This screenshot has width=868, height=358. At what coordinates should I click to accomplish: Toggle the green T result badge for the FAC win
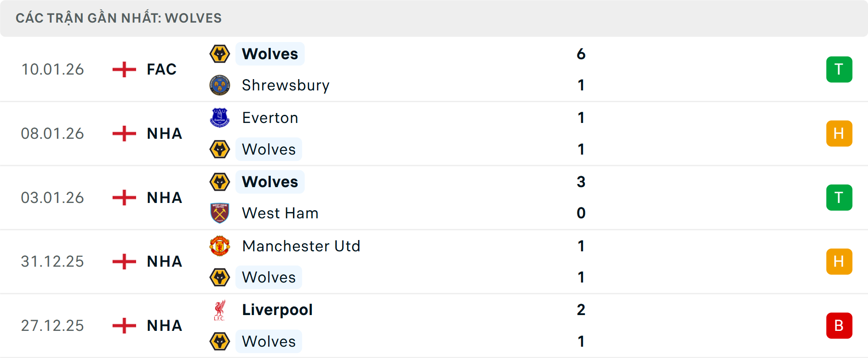pos(839,69)
